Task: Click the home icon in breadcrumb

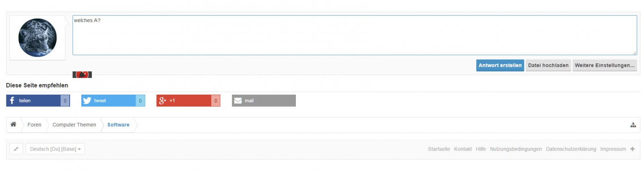Action: tap(13, 124)
